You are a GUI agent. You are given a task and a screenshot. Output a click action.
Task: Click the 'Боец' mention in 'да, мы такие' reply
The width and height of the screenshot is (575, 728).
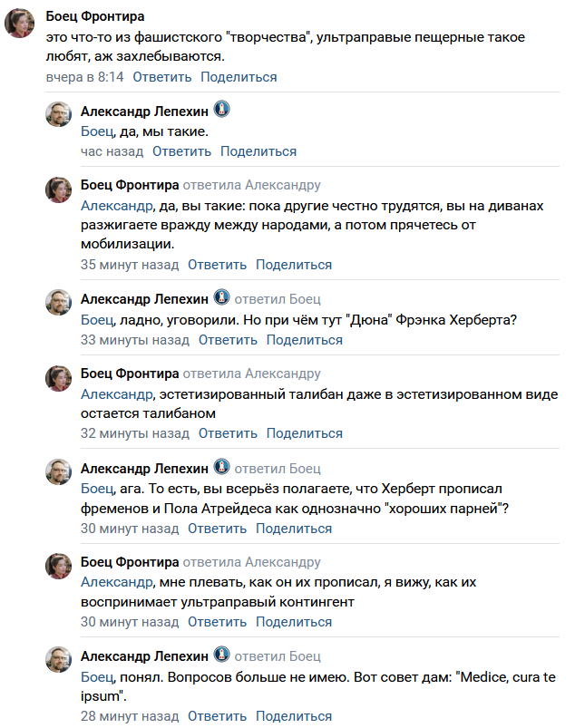click(97, 131)
